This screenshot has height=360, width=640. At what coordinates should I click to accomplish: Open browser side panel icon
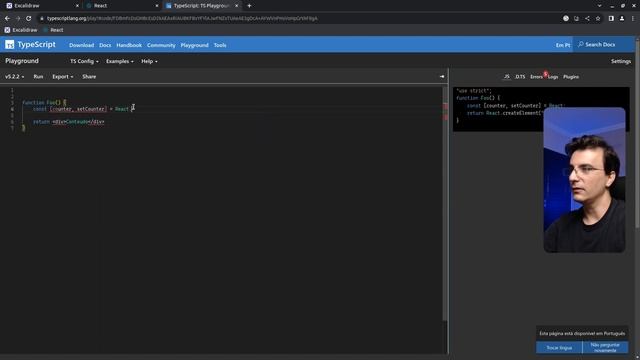[611, 18]
